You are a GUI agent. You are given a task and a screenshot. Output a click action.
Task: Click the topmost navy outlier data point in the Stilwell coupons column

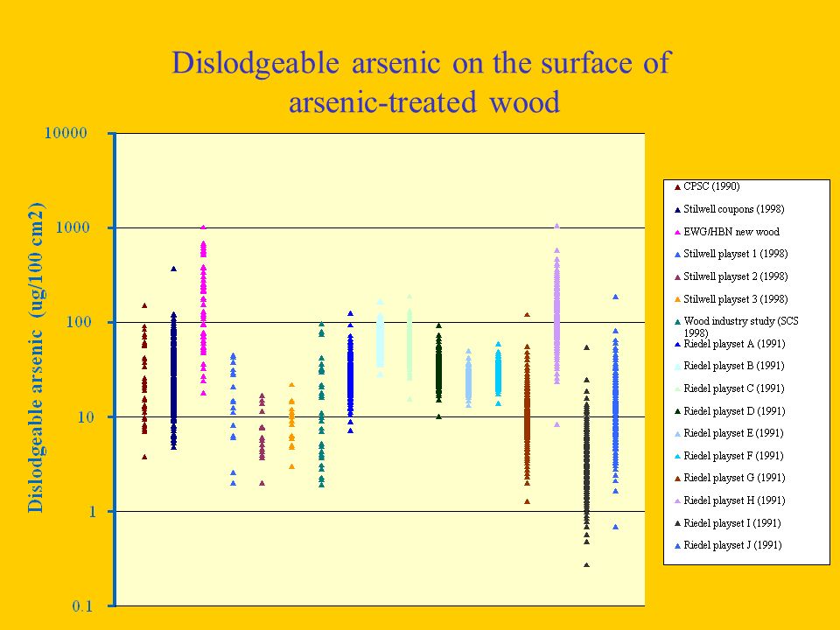coord(173,269)
